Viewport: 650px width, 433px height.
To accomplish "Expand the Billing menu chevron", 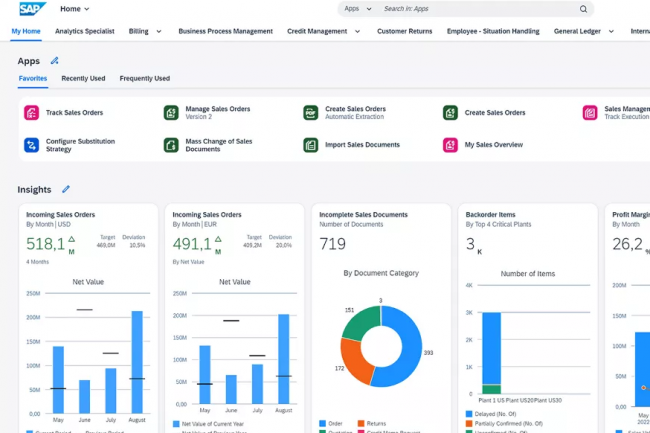I will pyautogui.click(x=160, y=31).
